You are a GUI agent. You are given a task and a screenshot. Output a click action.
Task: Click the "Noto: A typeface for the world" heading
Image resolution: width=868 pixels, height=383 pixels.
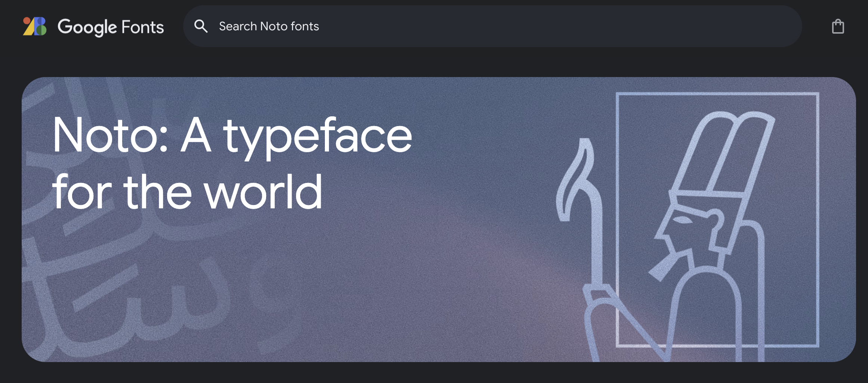coord(232,163)
